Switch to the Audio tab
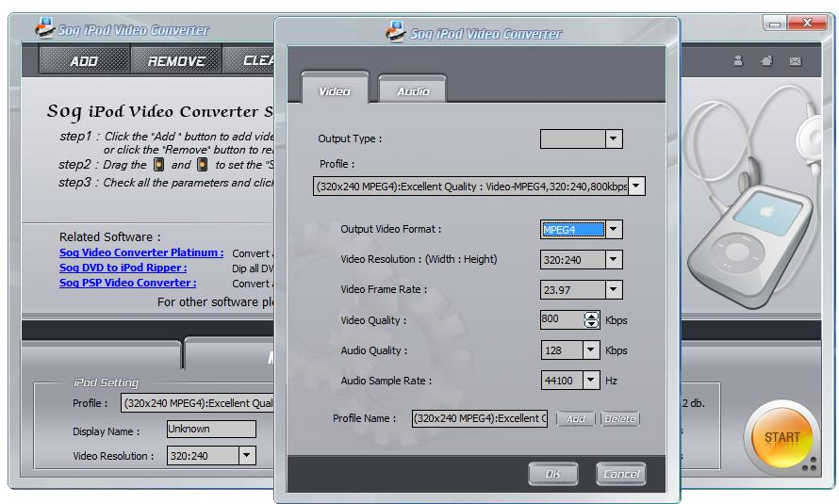The image size is (839, 504). click(x=413, y=90)
